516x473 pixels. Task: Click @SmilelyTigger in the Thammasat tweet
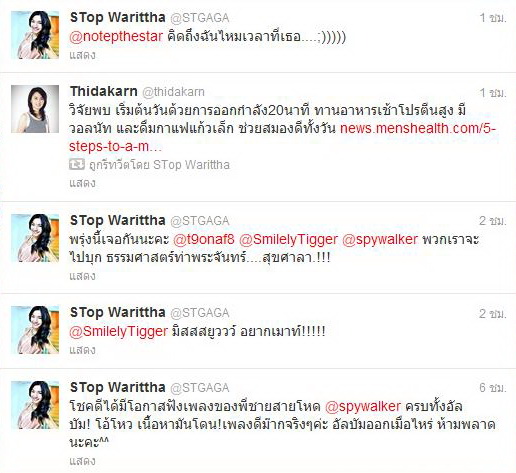click(x=288, y=239)
